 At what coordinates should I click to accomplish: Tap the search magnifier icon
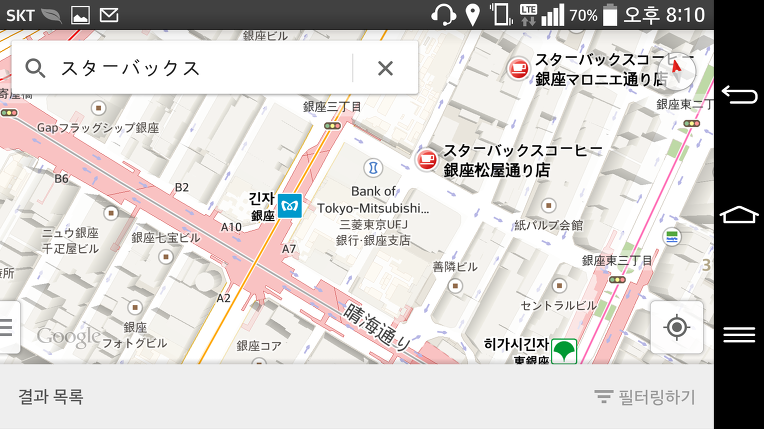(x=35, y=68)
